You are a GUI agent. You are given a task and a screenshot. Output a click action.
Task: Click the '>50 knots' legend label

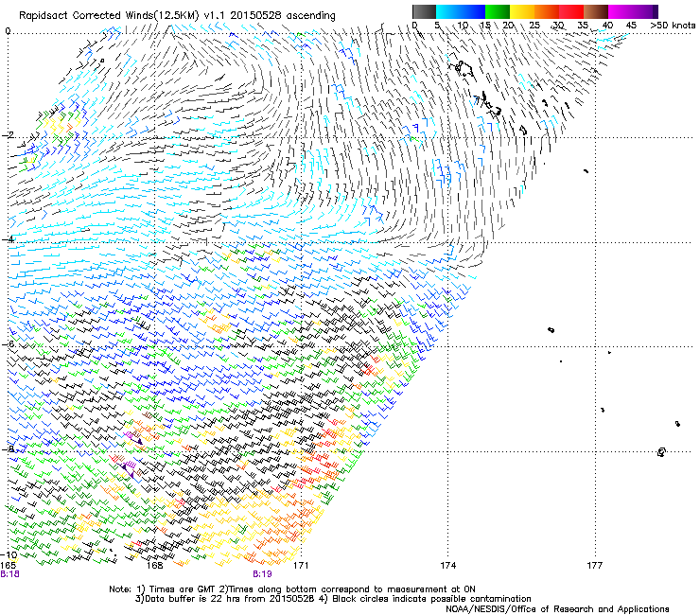tap(673, 26)
